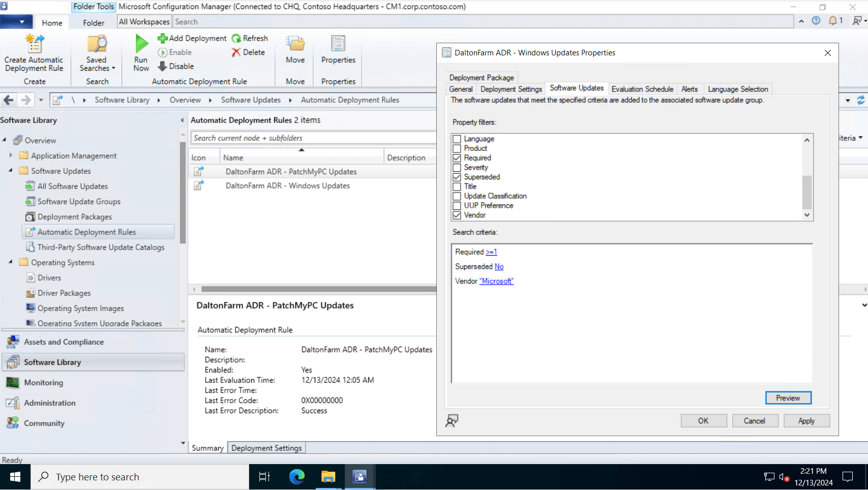
Task: Open the Community workspace
Action: pos(44,423)
